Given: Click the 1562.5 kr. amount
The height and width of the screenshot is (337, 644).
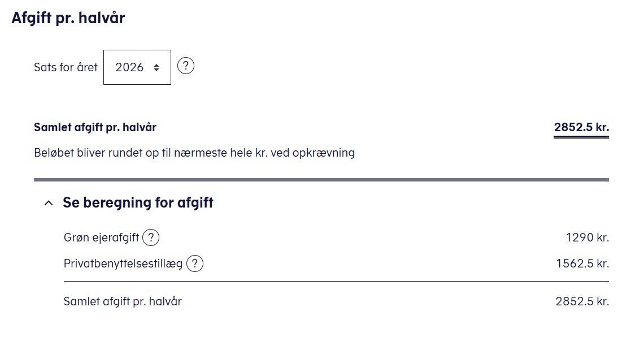Looking at the screenshot, I should pos(582,263).
